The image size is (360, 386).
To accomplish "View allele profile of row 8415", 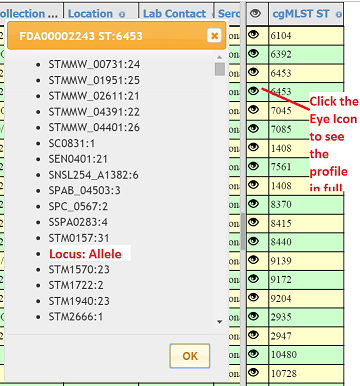I will (254, 222).
